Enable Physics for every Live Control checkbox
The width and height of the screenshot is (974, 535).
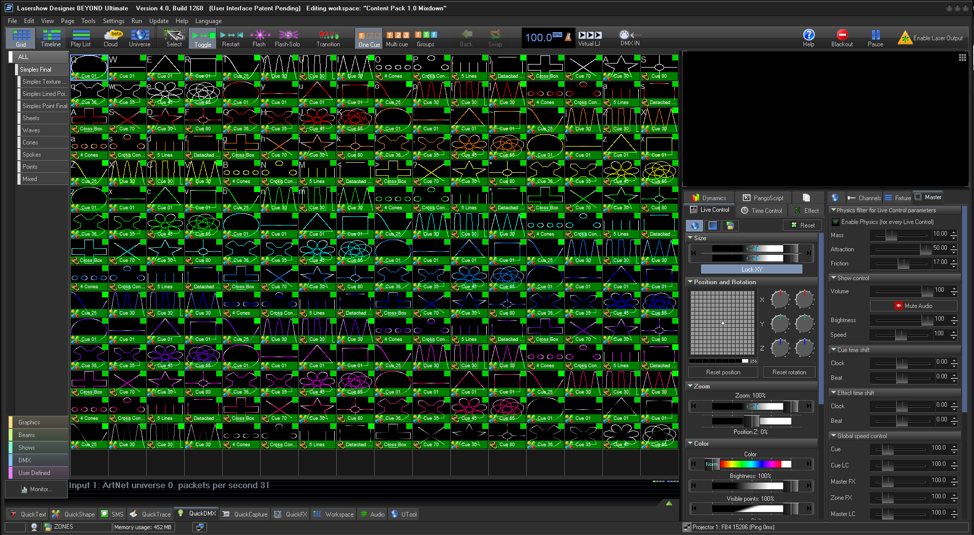[837, 222]
